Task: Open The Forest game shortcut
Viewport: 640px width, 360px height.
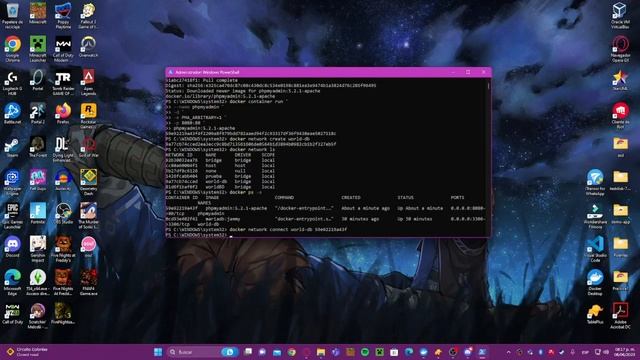Action: click(38, 147)
